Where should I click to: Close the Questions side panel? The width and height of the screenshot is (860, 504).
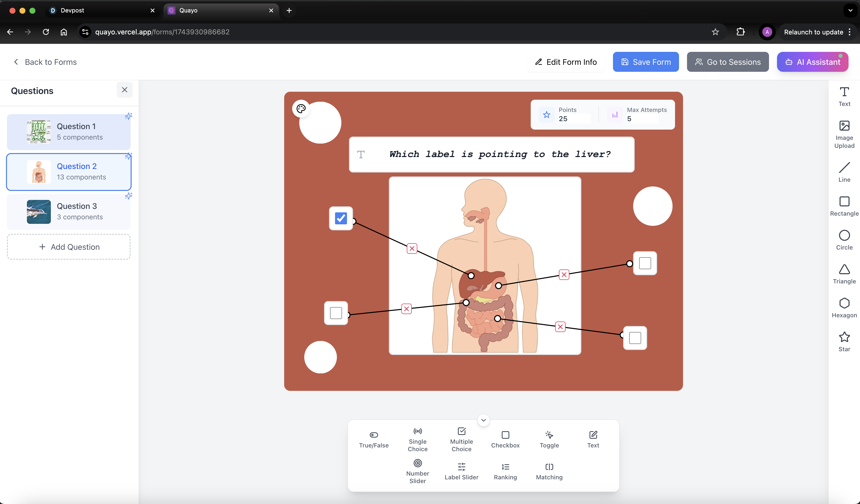124,90
